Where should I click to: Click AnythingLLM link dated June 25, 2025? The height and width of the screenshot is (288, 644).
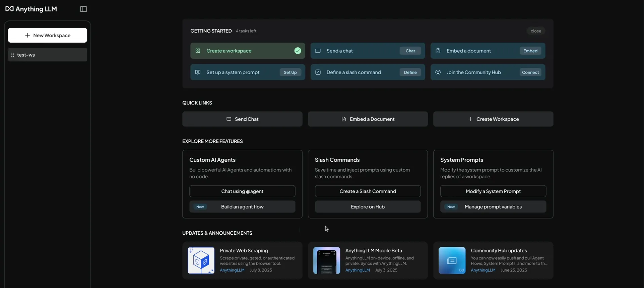[x=483, y=270]
